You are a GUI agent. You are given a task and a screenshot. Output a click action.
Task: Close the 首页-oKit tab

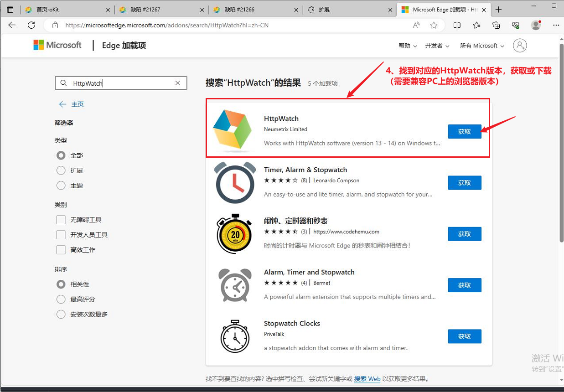click(108, 10)
